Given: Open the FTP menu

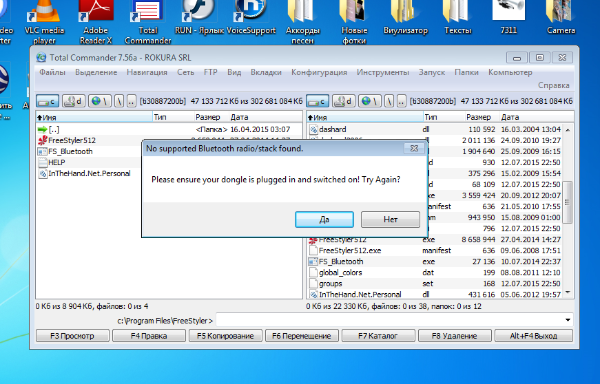Looking at the screenshot, I should tap(210, 72).
